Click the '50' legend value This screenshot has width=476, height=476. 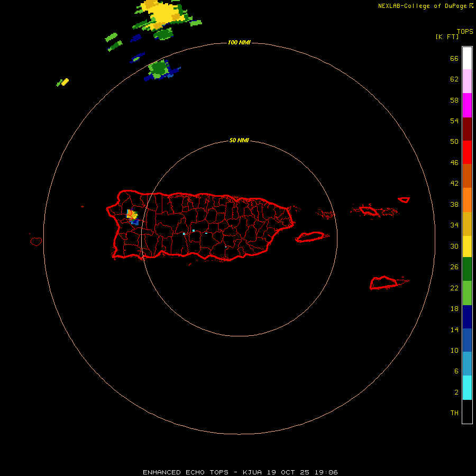(x=454, y=142)
